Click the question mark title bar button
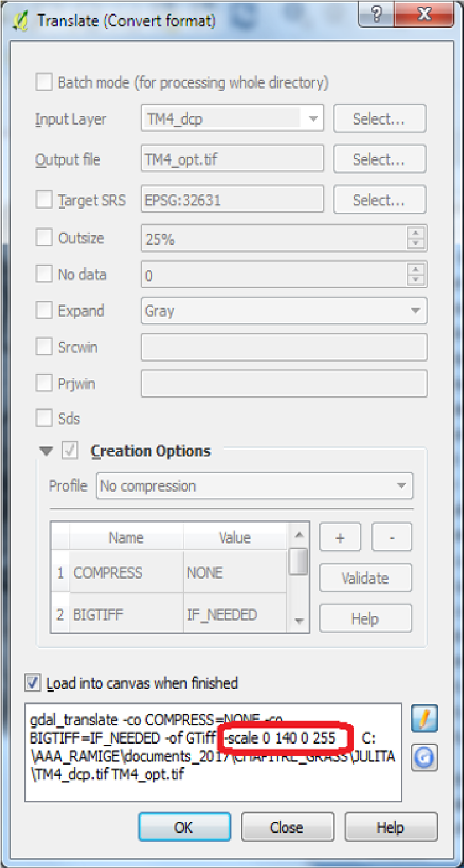This screenshot has width=464, height=868. 377,15
